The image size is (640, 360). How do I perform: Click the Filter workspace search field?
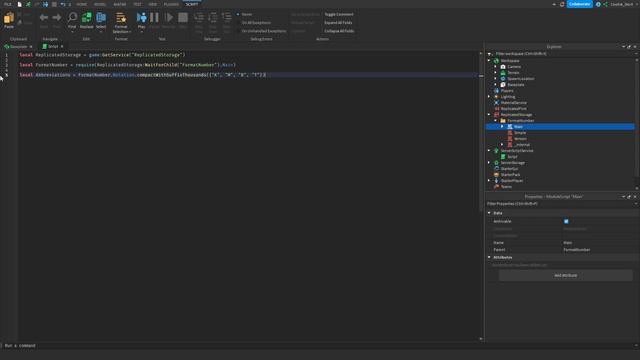click(x=563, y=54)
